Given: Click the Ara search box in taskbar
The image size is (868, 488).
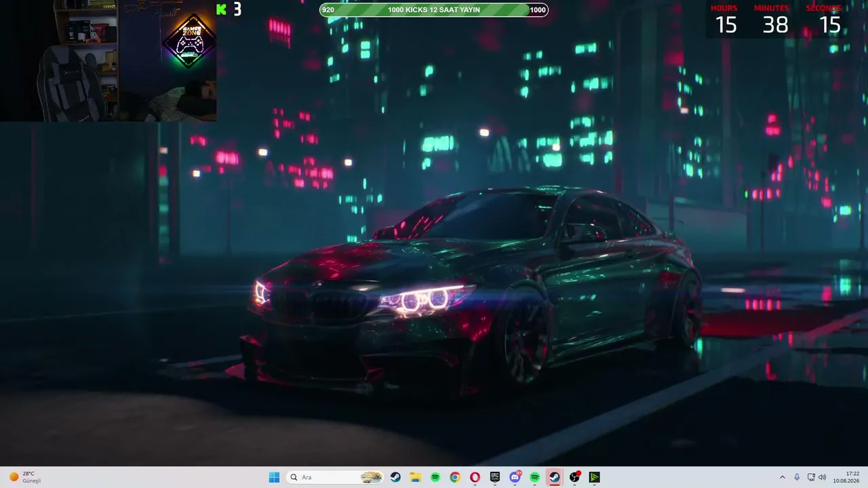Looking at the screenshot, I should tap(335, 477).
